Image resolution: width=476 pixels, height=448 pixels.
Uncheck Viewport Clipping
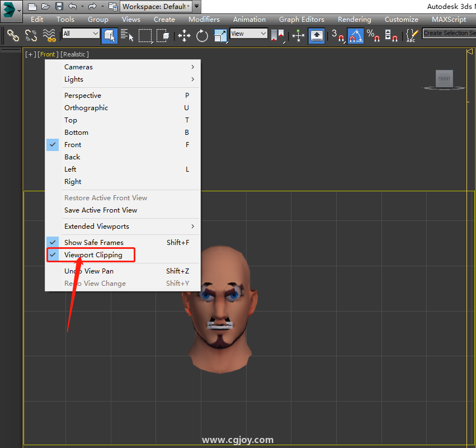122,255
